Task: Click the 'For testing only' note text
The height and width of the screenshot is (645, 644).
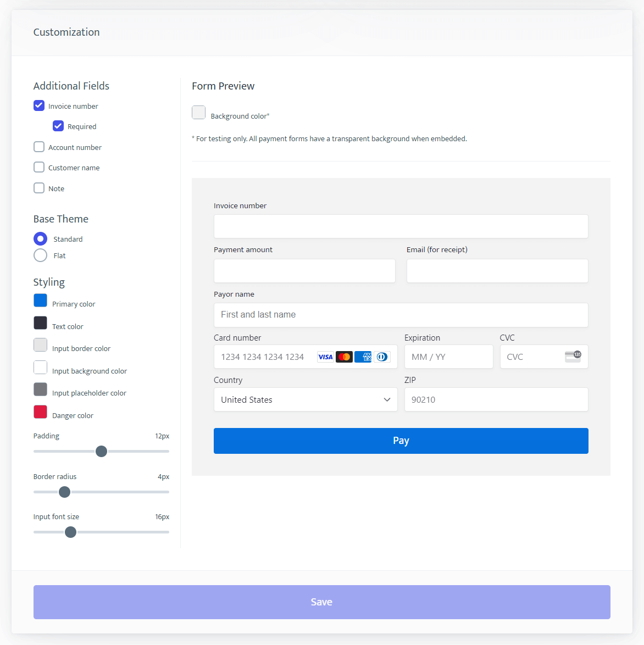Action: (329, 138)
